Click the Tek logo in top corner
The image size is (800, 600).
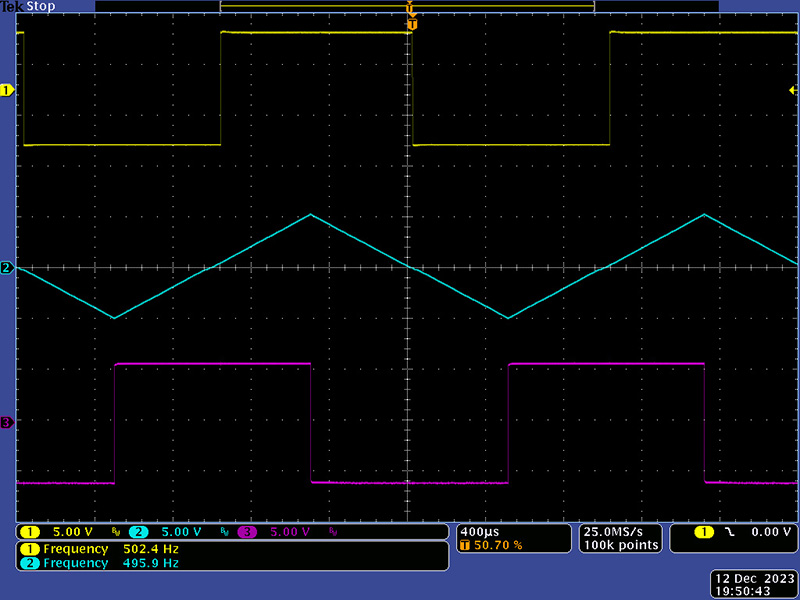point(11,6)
